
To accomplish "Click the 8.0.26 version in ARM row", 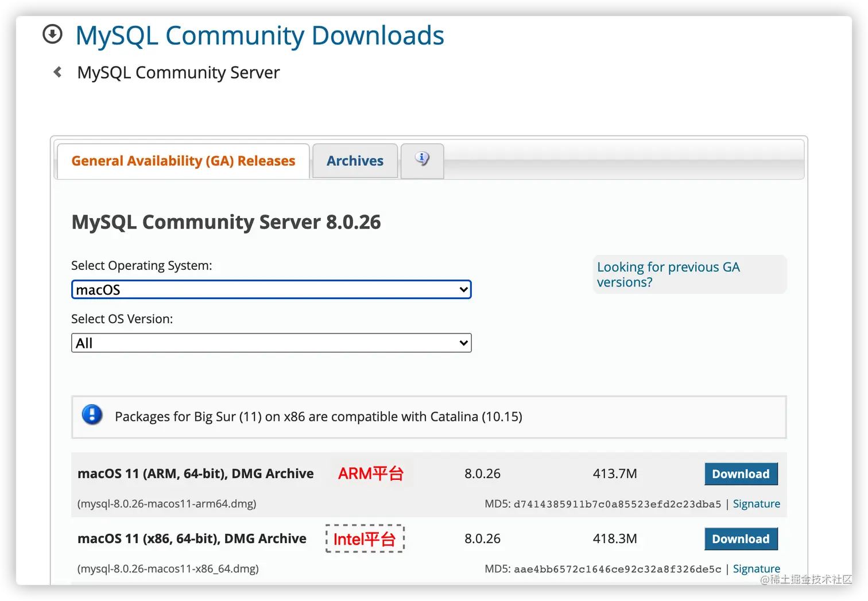I will (x=482, y=474).
